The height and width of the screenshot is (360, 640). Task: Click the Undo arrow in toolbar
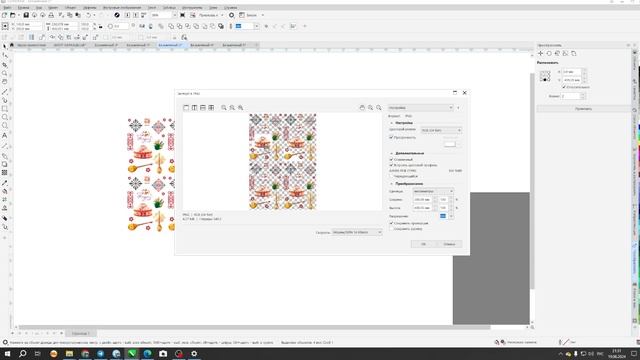(88, 15)
